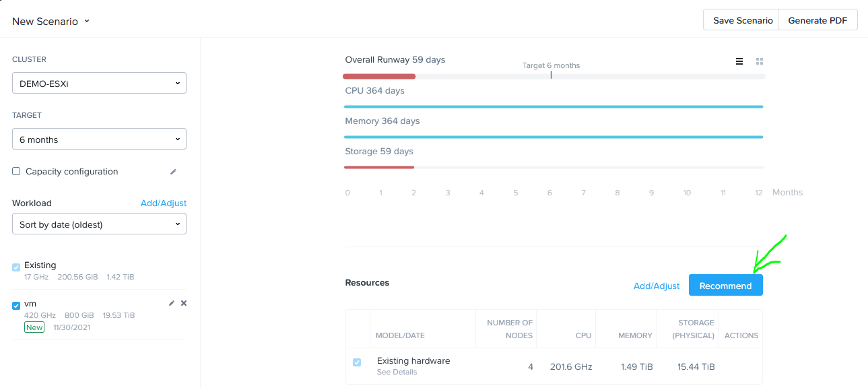Click the Target 6 months marker

(551, 75)
